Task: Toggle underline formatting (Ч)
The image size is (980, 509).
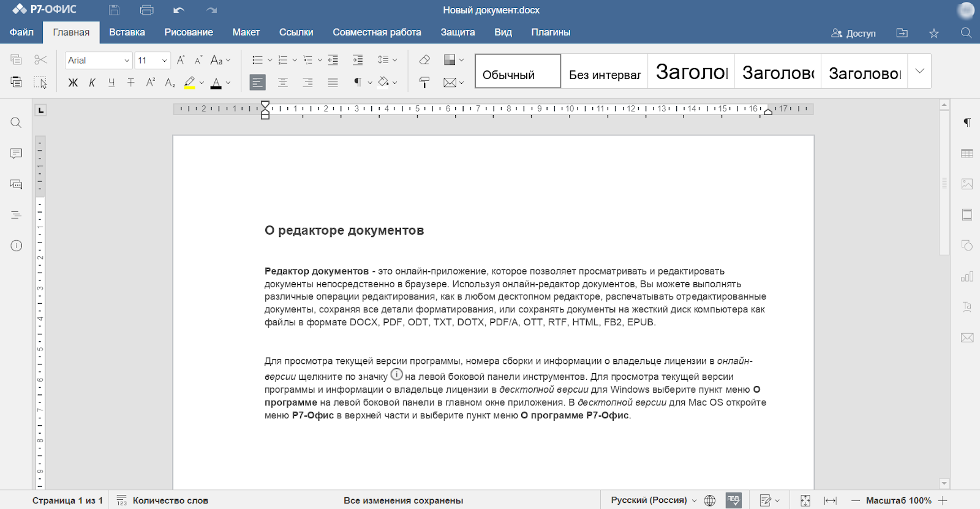Action: point(111,82)
